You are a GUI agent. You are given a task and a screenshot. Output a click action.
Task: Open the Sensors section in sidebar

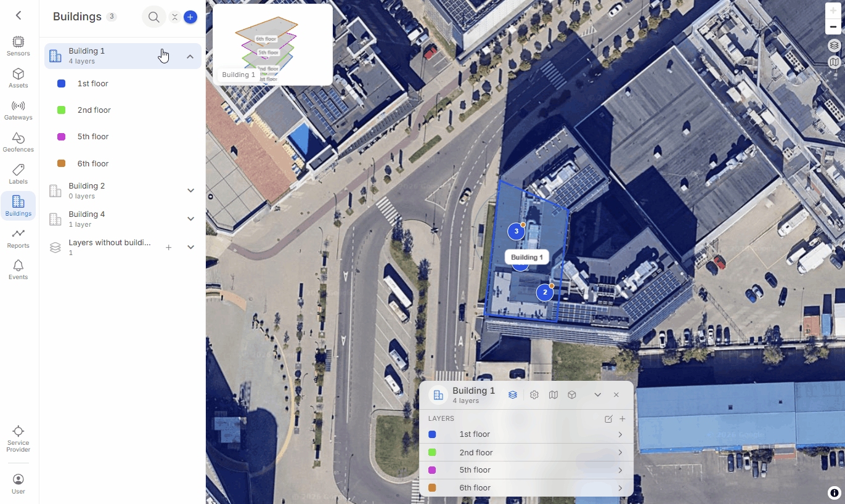click(x=18, y=46)
